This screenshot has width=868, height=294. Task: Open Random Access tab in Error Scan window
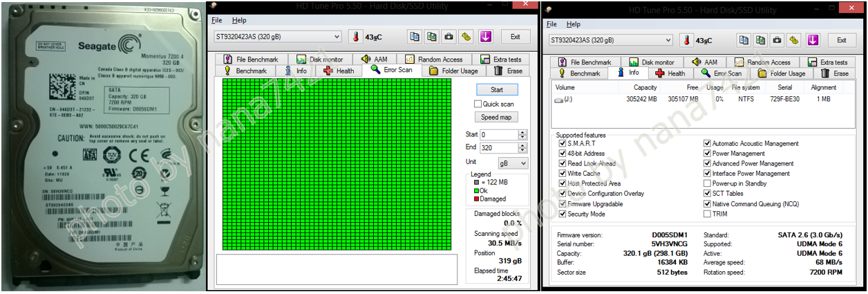(x=435, y=59)
